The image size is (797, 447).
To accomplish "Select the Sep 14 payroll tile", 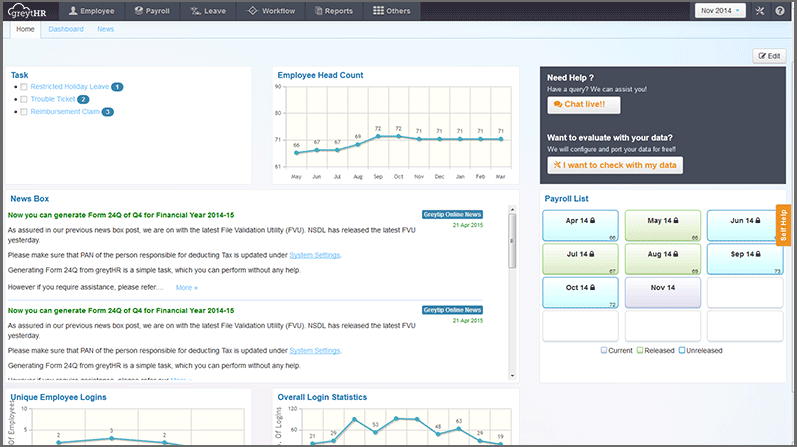I will click(745, 259).
